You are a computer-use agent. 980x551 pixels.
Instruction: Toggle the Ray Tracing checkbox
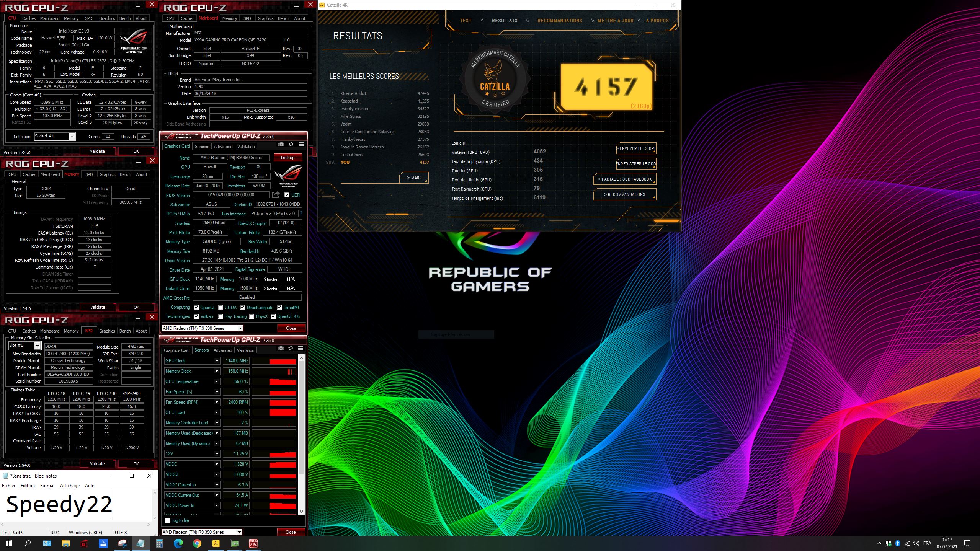pyautogui.click(x=220, y=316)
